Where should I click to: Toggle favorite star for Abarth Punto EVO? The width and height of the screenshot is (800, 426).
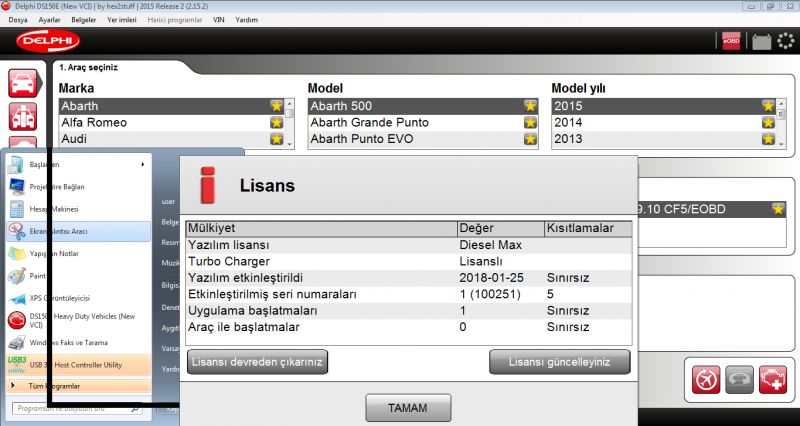[x=530, y=139]
